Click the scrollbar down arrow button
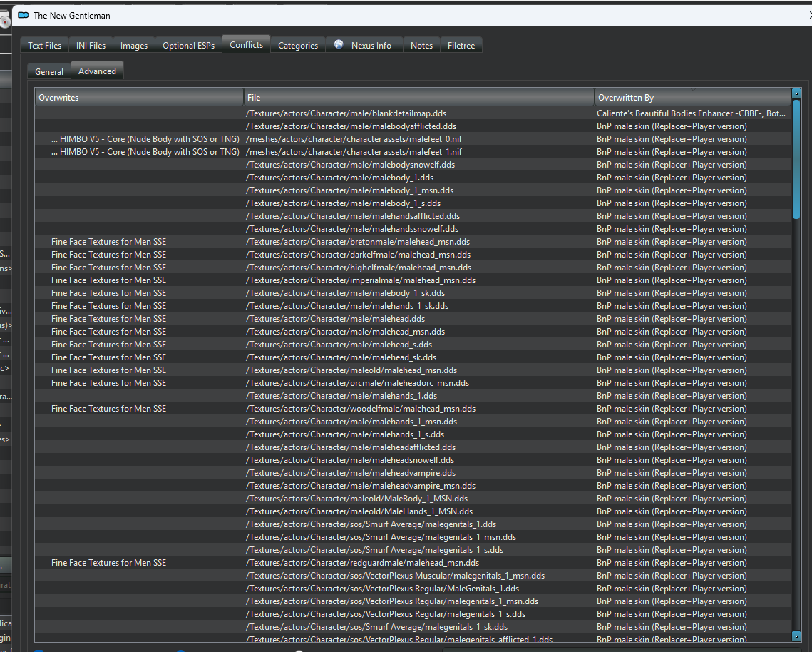 tap(796, 636)
